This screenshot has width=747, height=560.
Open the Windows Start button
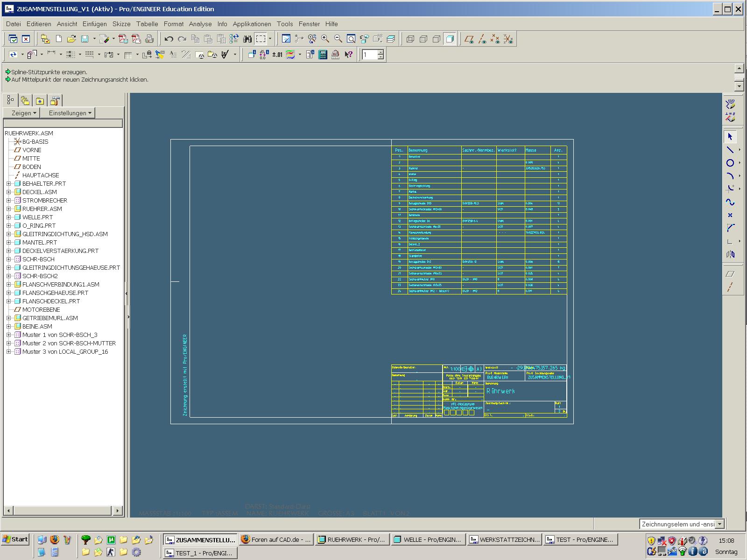pos(15,539)
